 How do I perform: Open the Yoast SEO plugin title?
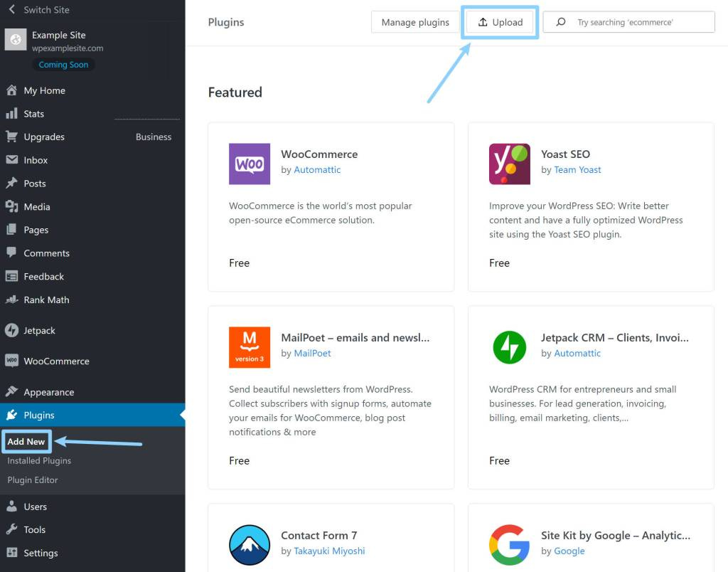565,154
